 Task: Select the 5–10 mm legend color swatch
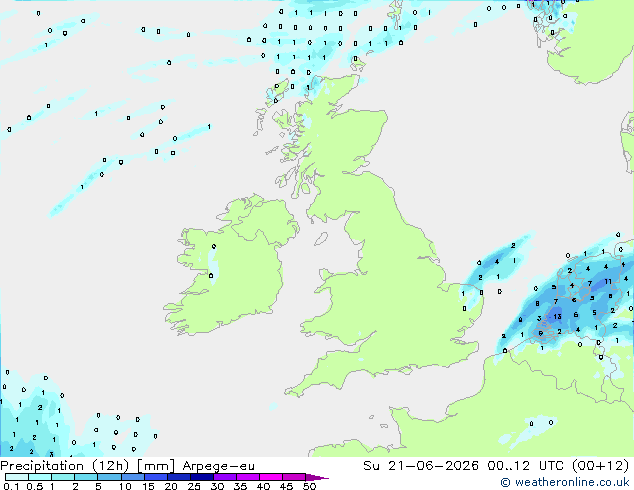click(x=109, y=477)
